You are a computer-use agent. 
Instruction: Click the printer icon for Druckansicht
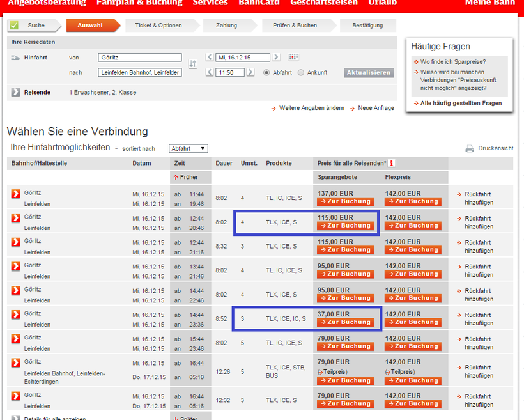[470, 148]
